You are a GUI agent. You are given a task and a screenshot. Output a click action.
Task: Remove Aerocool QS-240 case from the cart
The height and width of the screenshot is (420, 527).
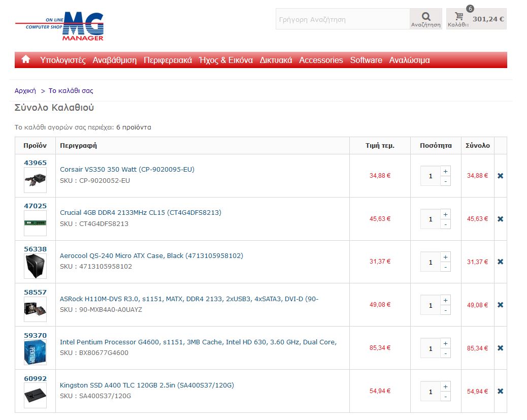click(500, 262)
